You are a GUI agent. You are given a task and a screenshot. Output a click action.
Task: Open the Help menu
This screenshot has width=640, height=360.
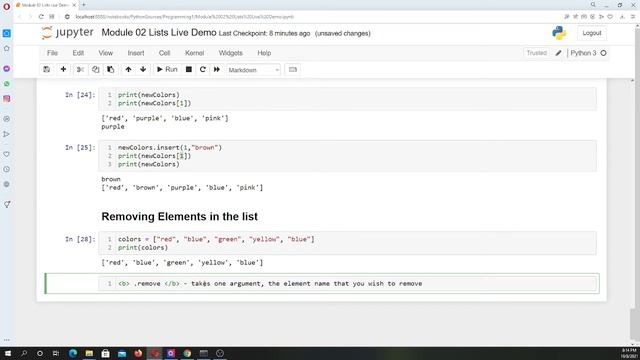click(264, 53)
